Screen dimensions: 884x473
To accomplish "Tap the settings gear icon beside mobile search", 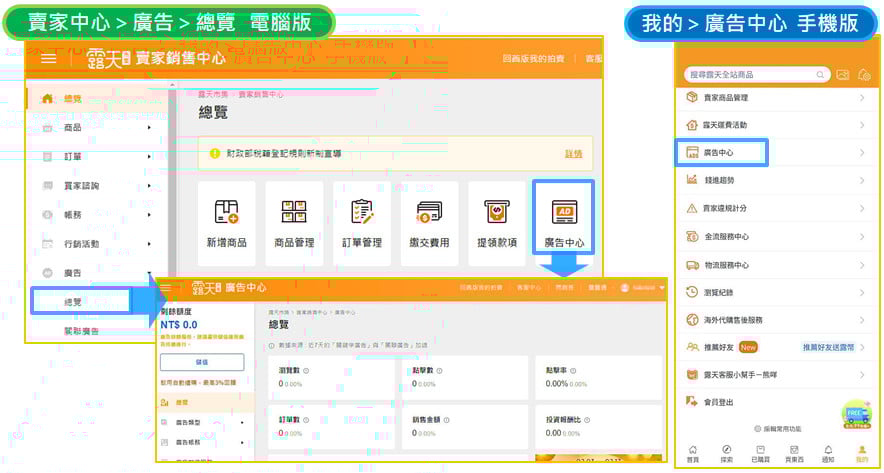I will coord(865,75).
